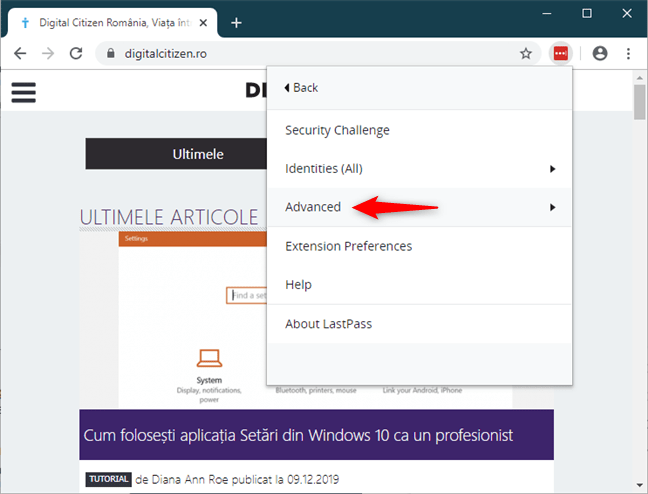Click the ULTIMELE ARTICOLE heading

tap(169, 217)
